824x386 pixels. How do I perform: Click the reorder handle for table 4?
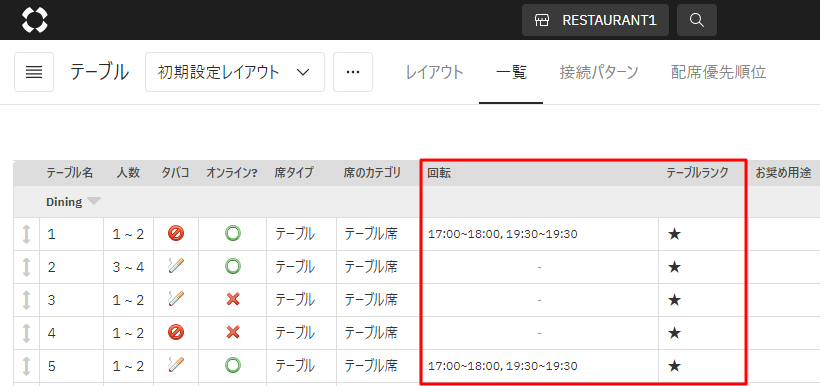tap(26, 333)
